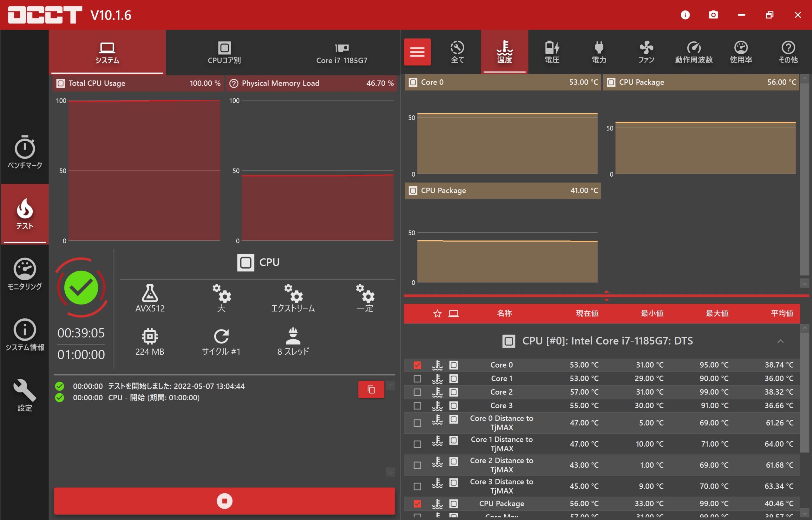This screenshot has height=520, width=812.
Task: Click the help icon beside Physical Memory Load
Action: point(233,83)
